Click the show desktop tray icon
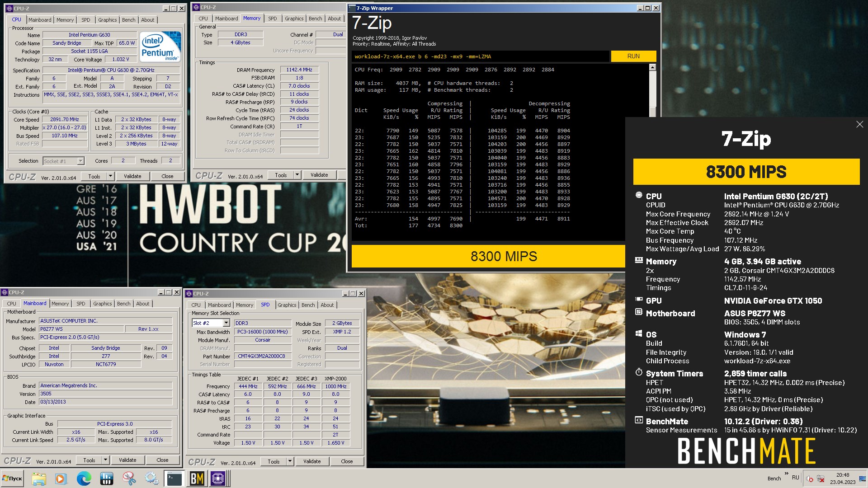Viewport: 868px width, 488px height. [863, 479]
